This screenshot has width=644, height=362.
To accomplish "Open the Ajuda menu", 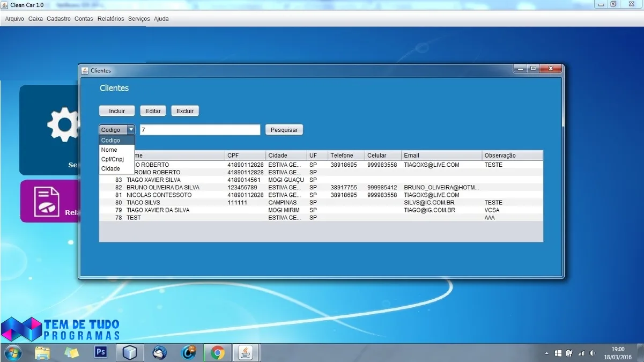I will click(x=161, y=19).
